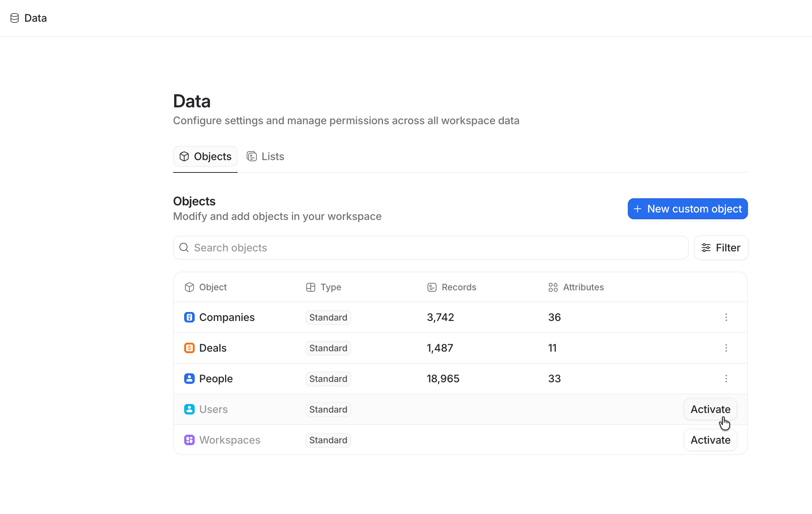Click the New custom object button
Image resolution: width=812 pixels, height=514 pixels.
point(688,209)
